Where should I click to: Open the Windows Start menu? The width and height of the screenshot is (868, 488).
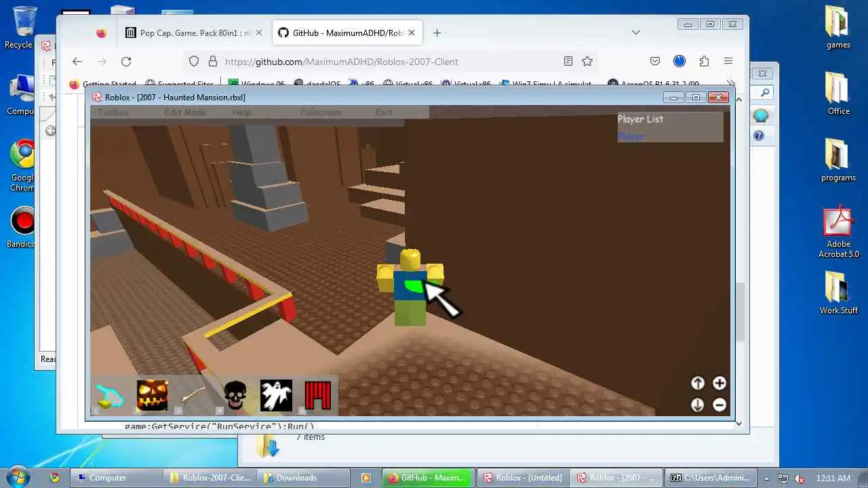coord(18,476)
